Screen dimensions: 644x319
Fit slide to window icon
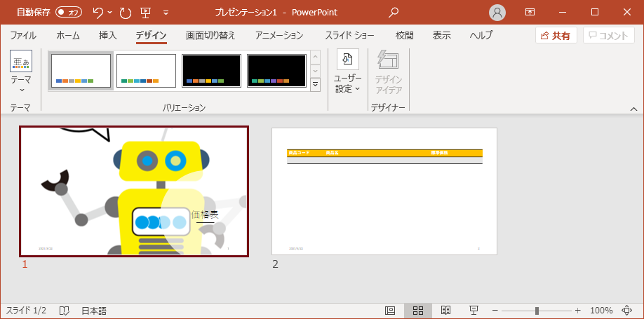[x=626, y=311]
